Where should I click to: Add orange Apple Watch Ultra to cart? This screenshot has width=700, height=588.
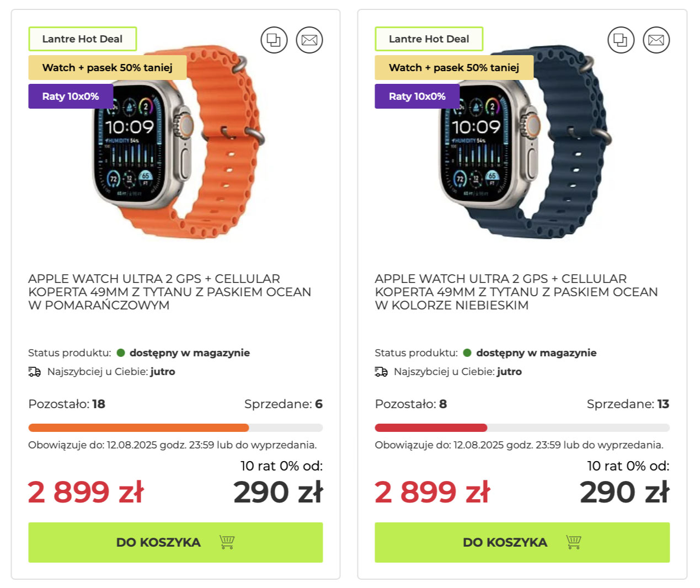tap(175, 542)
